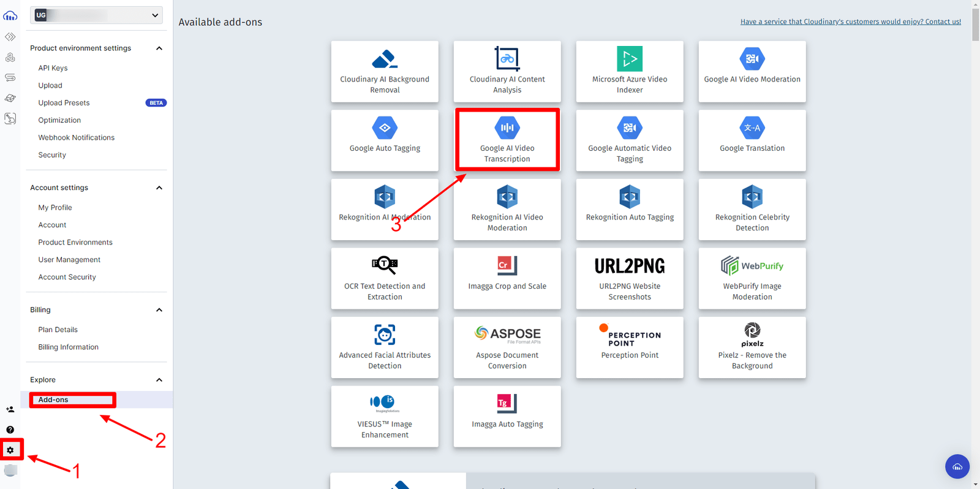Open the settings gear icon in sidebar
980x489 pixels.
[10, 450]
